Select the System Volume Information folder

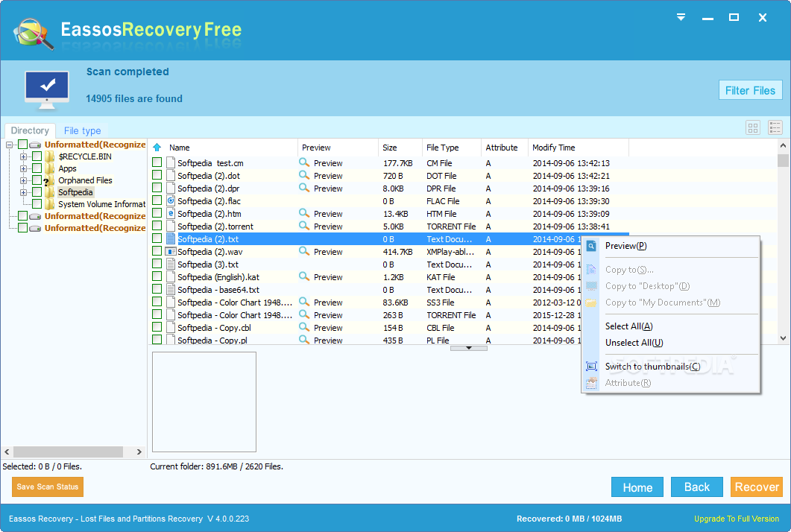pyautogui.click(x=101, y=204)
